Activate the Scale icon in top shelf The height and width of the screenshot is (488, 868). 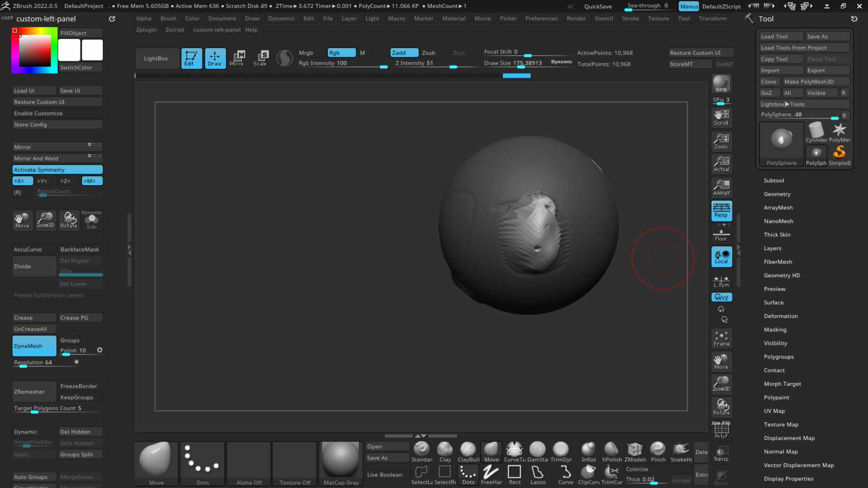pos(261,58)
